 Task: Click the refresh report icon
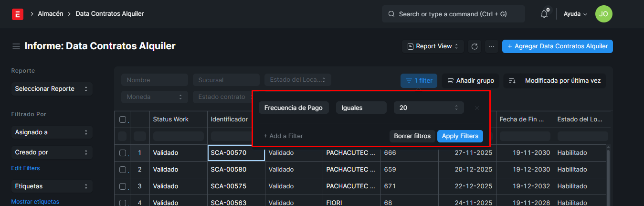click(x=475, y=46)
